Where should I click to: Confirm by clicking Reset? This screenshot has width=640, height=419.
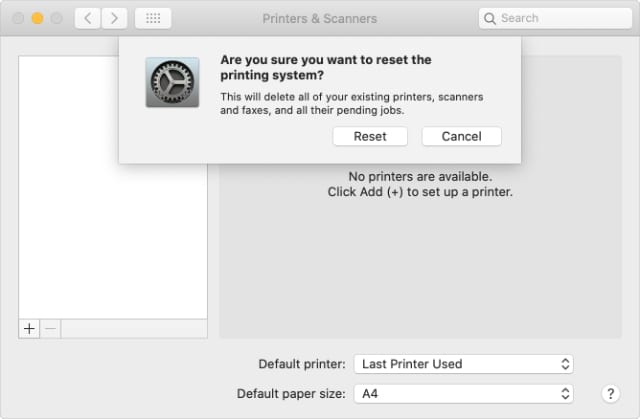(370, 136)
